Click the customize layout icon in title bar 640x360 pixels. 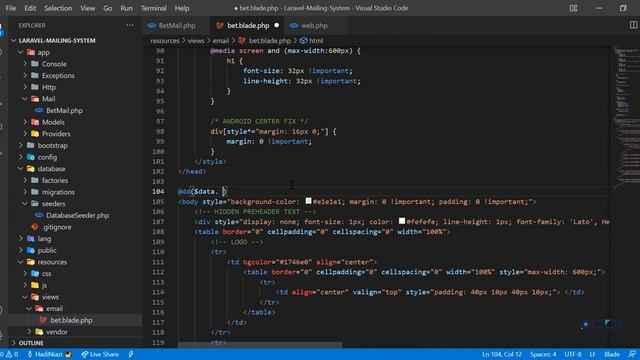click(x=573, y=8)
